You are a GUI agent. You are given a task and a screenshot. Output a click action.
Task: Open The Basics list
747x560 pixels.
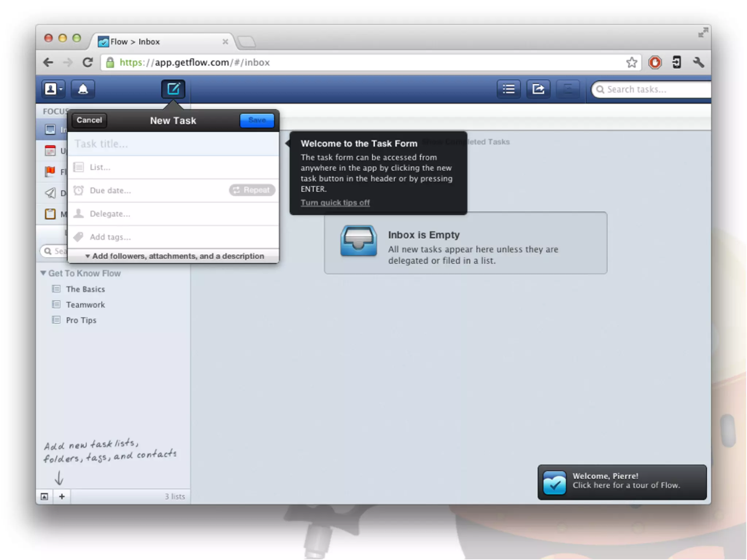pos(85,289)
